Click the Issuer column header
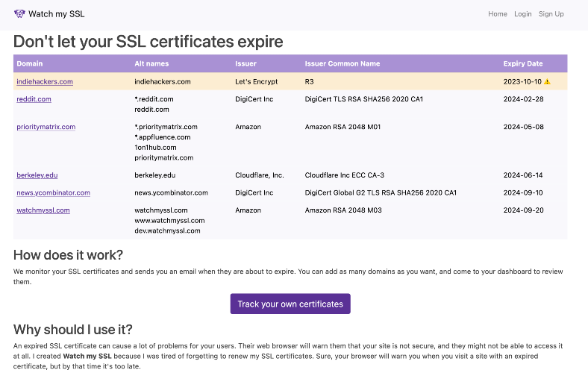The height and width of the screenshot is (373, 588). pyautogui.click(x=245, y=63)
